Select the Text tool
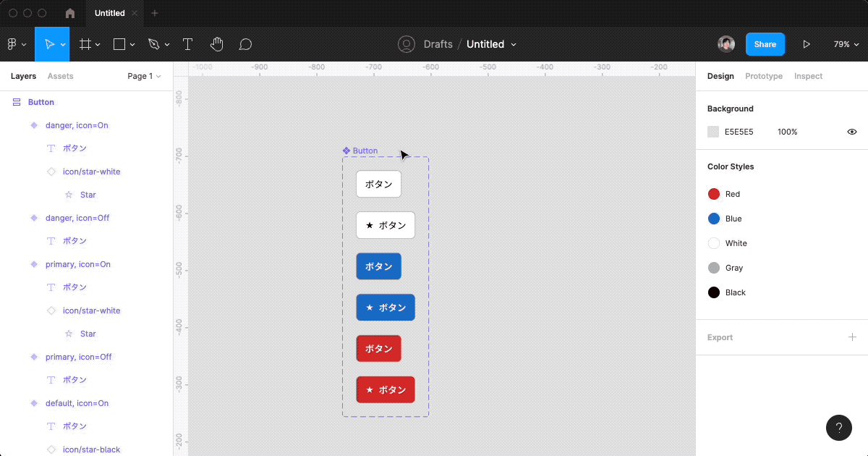The image size is (868, 456). click(x=187, y=44)
